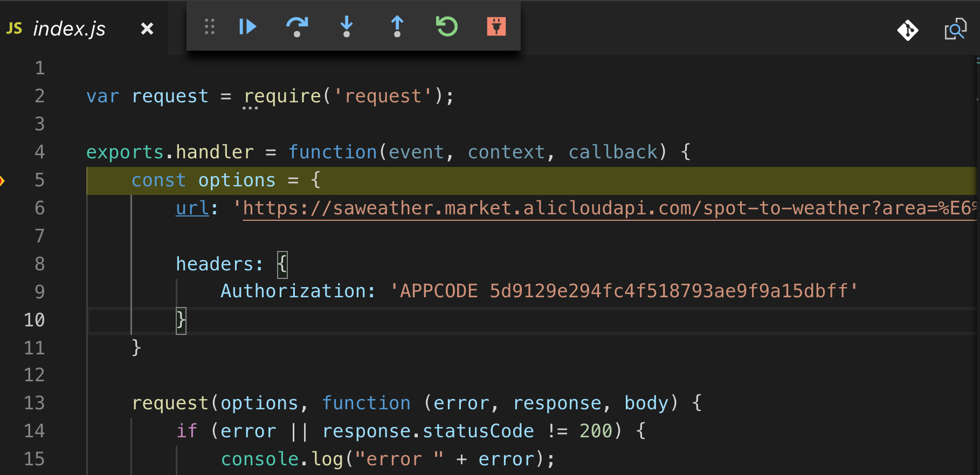Viewport: 980px width, 475px height.
Task: Click 'context' parameter on line 4
Action: click(x=506, y=152)
